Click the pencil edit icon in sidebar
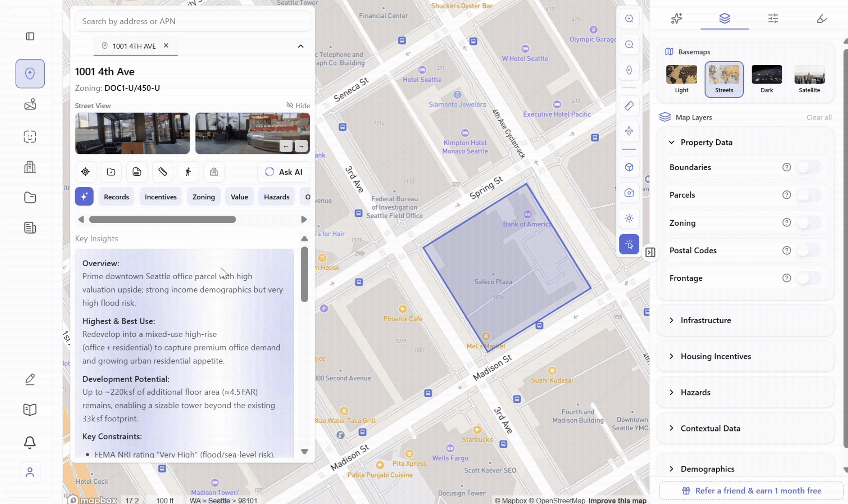Screen dimensions: 848x504 [30, 379]
